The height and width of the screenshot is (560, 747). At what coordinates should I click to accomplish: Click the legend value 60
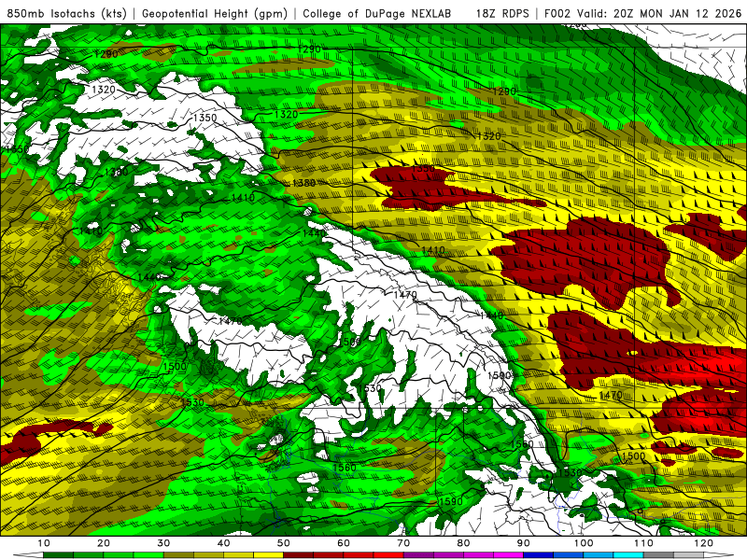coord(344,543)
